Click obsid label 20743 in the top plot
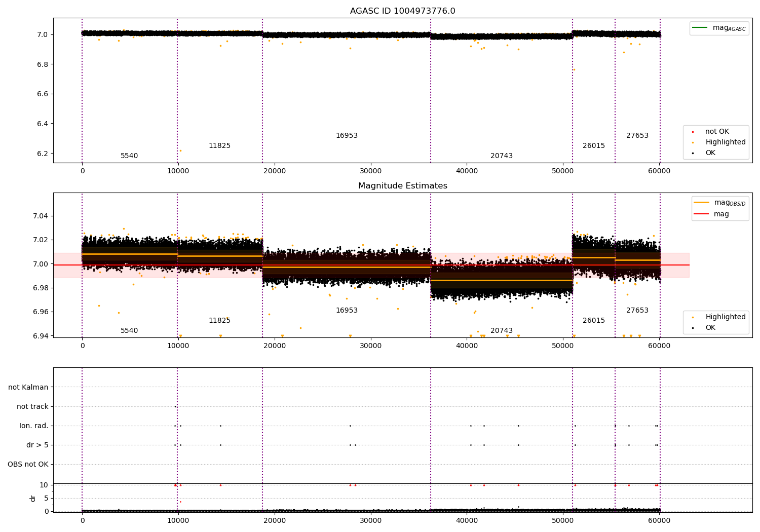 pyautogui.click(x=502, y=156)
